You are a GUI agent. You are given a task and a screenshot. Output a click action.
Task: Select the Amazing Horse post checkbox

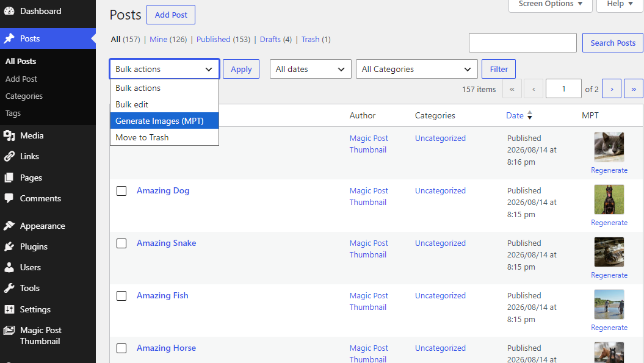(x=121, y=348)
